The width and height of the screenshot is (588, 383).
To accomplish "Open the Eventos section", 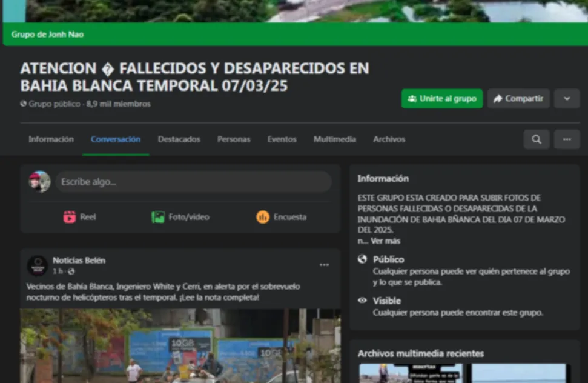I will click(282, 139).
